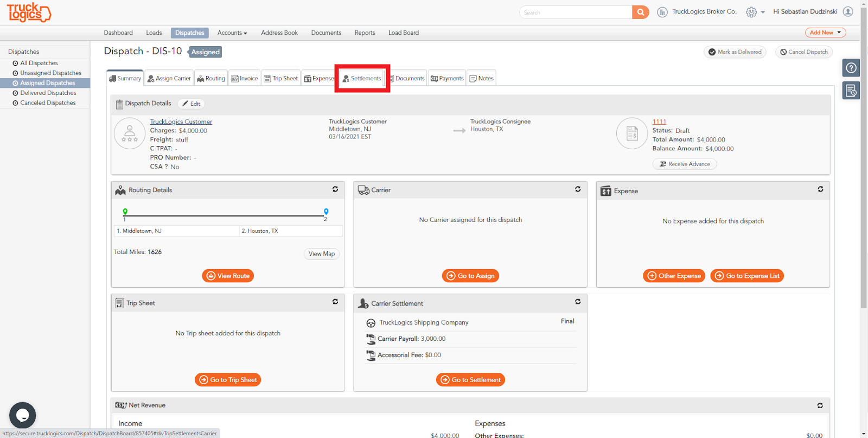The height and width of the screenshot is (438, 868).
Task: Go to the Dashboard menu
Action: click(118, 33)
